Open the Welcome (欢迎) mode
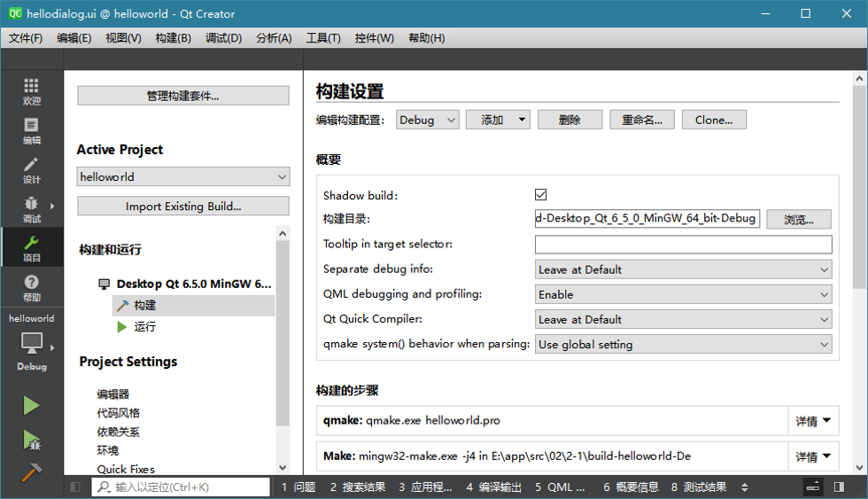 (x=32, y=91)
